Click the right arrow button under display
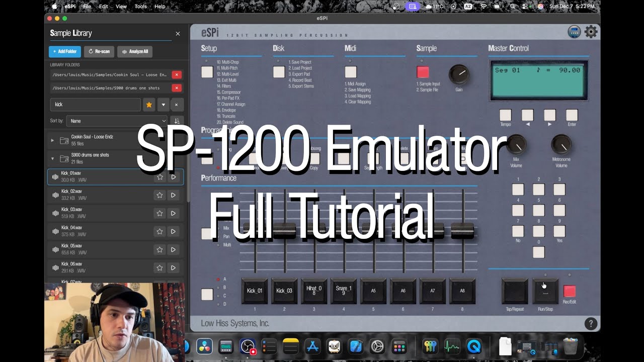Viewport: 644px width, 362px height. pyautogui.click(x=549, y=115)
